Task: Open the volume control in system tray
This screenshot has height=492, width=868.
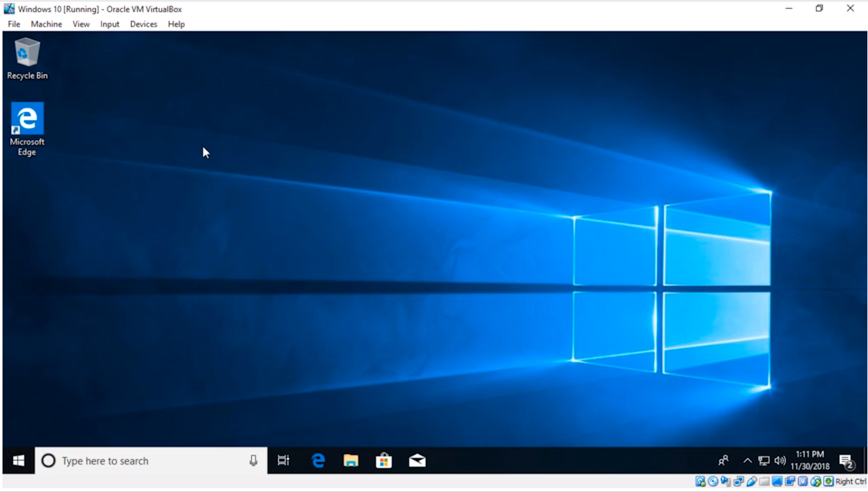Action: tap(780, 461)
